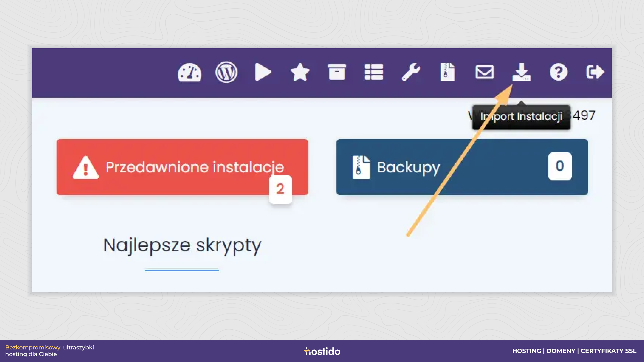
Task: Click the Import Instalacji tooltip label
Action: 521,117
